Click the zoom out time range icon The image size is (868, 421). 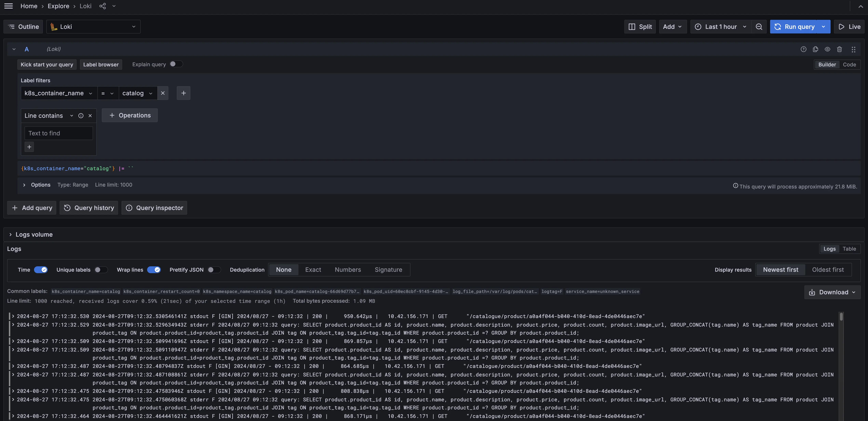pos(759,27)
